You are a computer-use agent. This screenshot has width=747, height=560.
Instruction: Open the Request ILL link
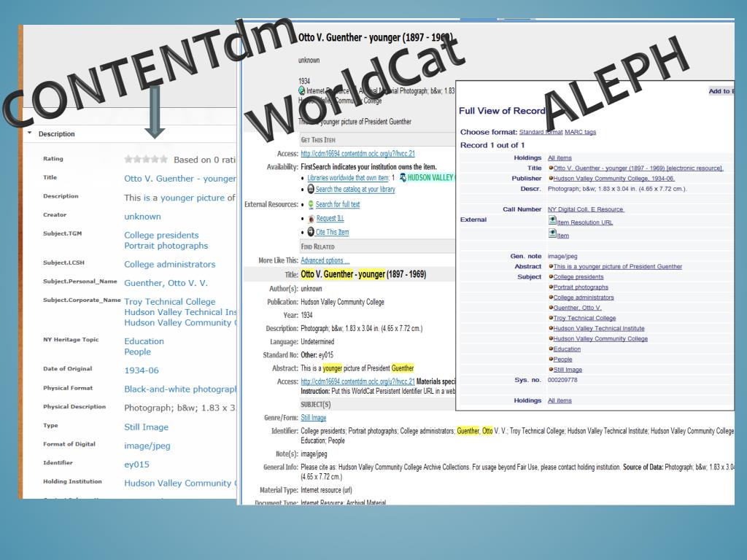330,218
